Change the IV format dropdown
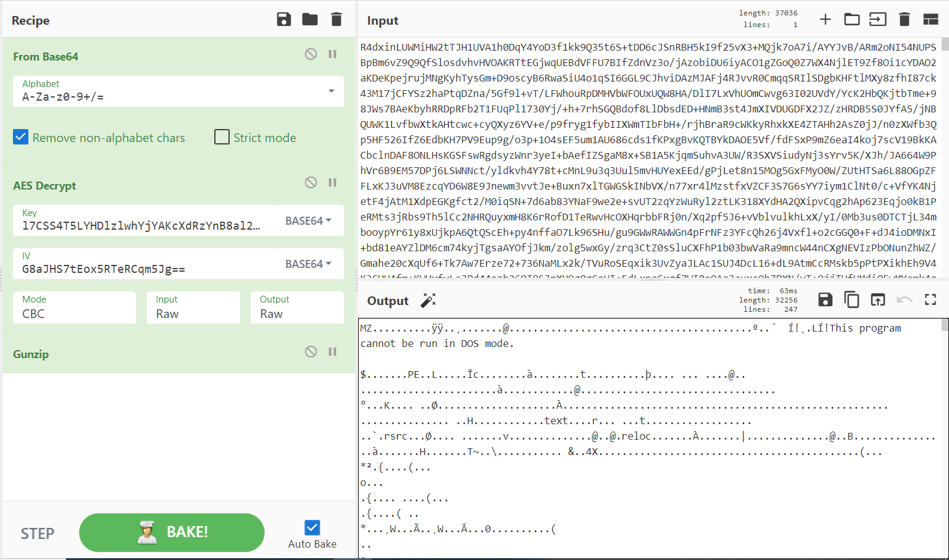The height and width of the screenshot is (560, 949). click(308, 264)
